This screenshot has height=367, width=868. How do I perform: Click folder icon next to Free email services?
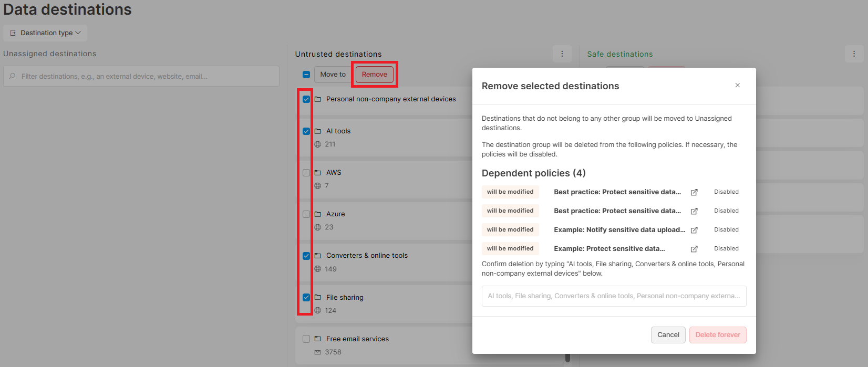[318, 339]
